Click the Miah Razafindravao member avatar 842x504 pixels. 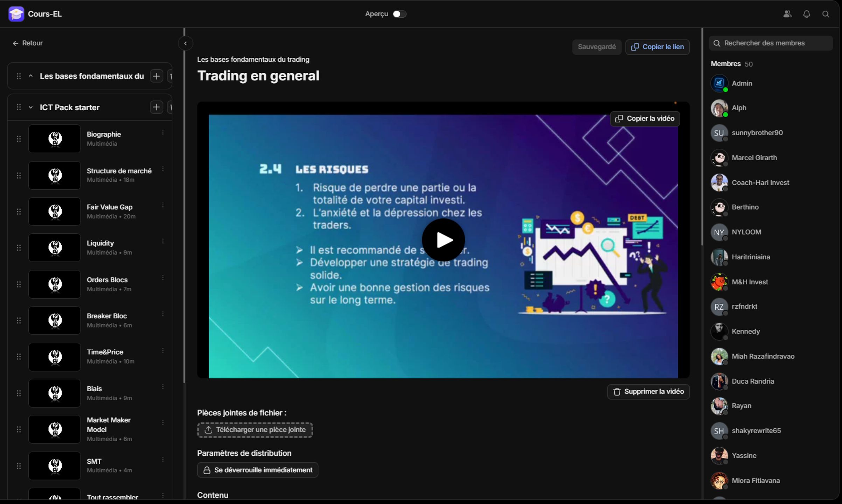pyautogui.click(x=719, y=356)
